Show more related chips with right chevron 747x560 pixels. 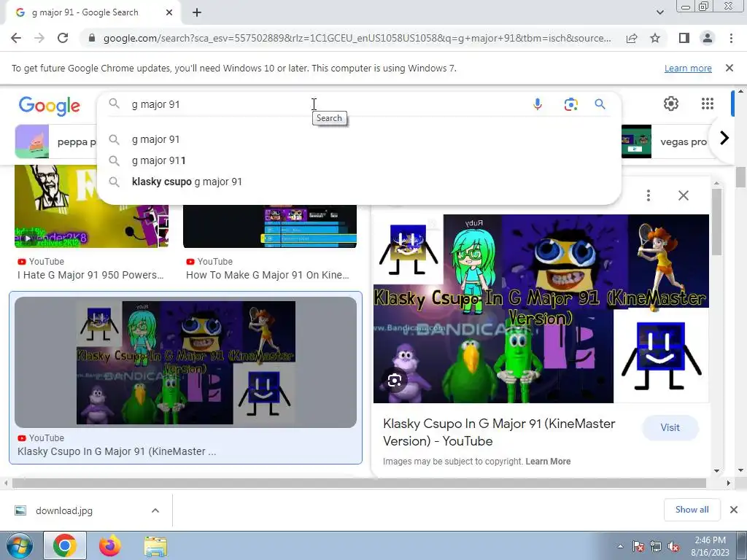(724, 138)
